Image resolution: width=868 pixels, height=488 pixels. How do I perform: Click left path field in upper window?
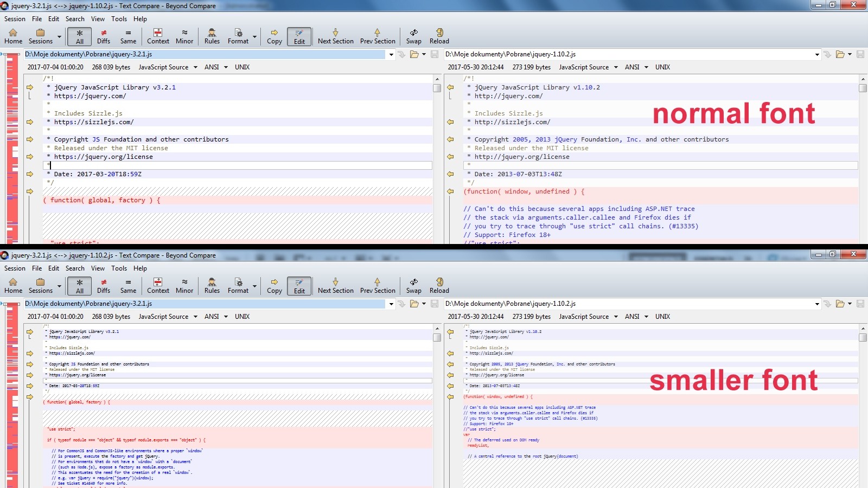pyautogui.click(x=205, y=54)
